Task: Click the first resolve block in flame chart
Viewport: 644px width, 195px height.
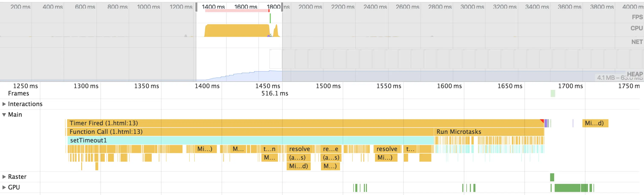Action: 299,149
